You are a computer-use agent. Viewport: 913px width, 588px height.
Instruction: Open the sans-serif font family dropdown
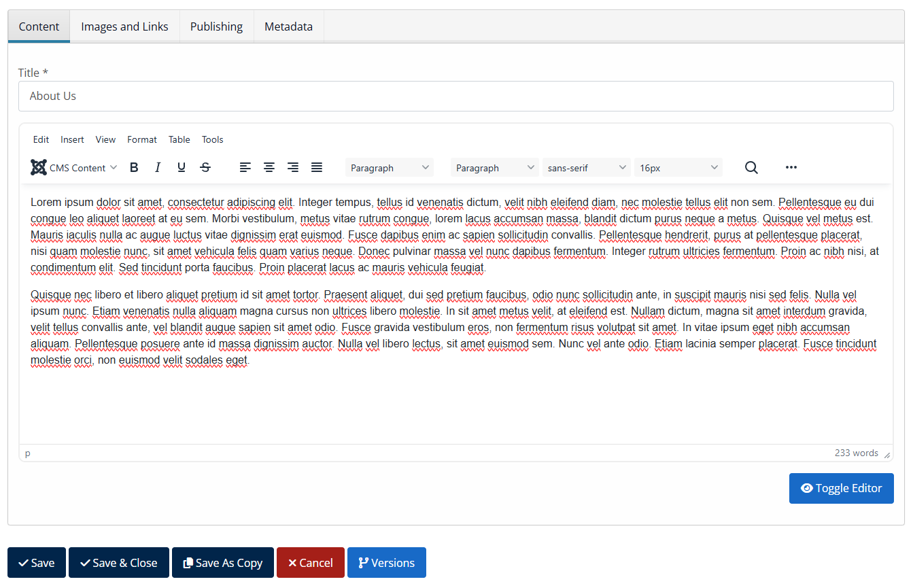586,167
